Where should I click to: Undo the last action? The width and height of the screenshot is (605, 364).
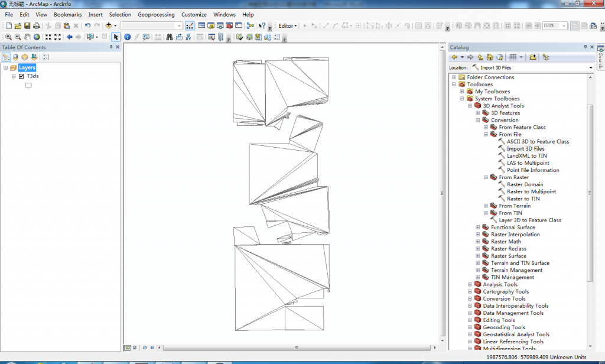(x=88, y=26)
